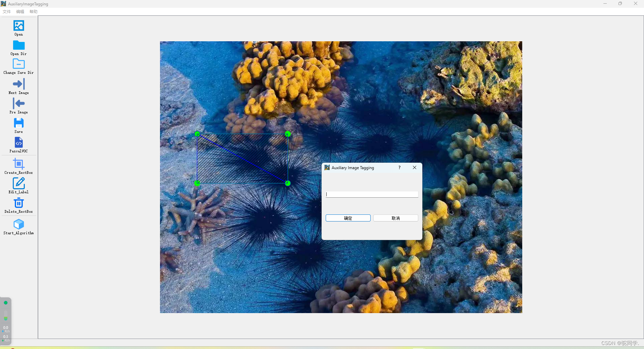Screen dimensions: 644x349
Task: Close the Auxiliary Image Tagging dialog
Action: [415, 167]
